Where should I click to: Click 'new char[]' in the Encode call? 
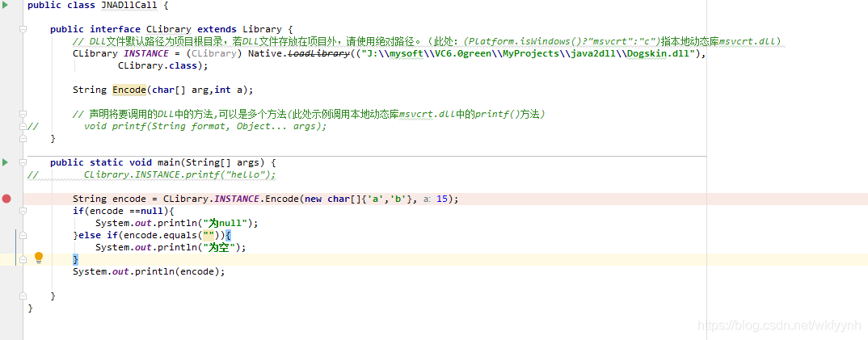click(333, 199)
